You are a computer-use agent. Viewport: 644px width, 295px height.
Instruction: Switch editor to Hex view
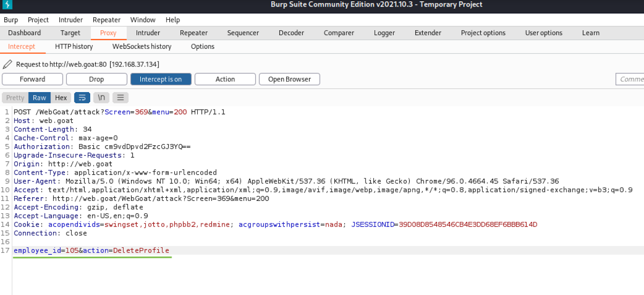coord(61,98)
